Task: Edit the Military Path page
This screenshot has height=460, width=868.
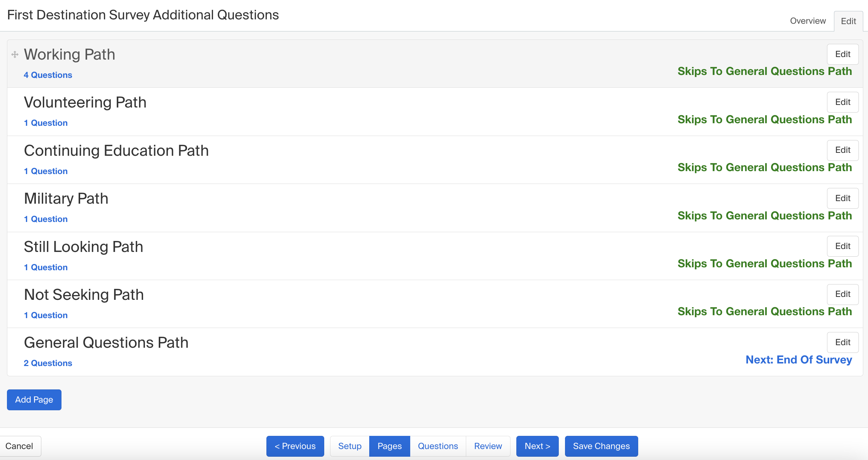Action: (843, 198)
